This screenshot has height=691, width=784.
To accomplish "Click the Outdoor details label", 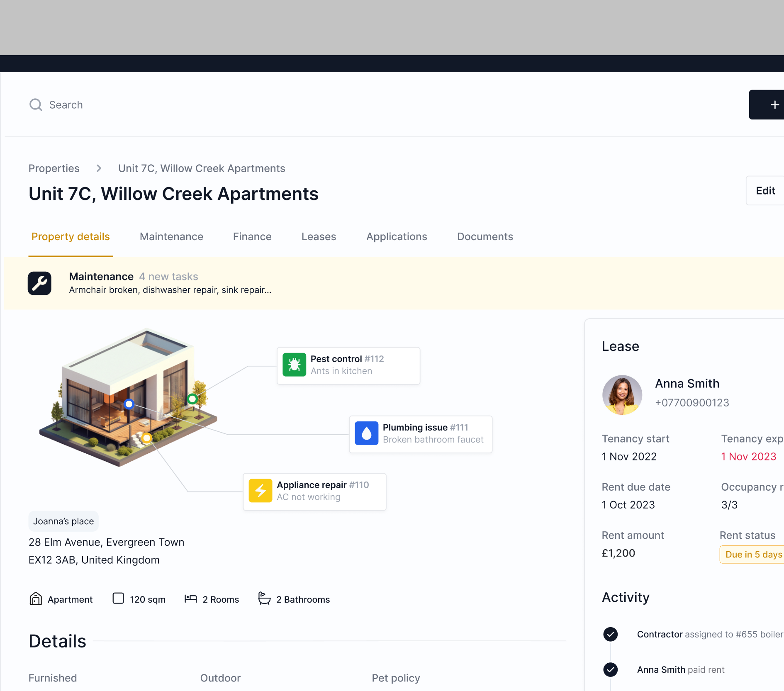I will click(x=220, y=678).
